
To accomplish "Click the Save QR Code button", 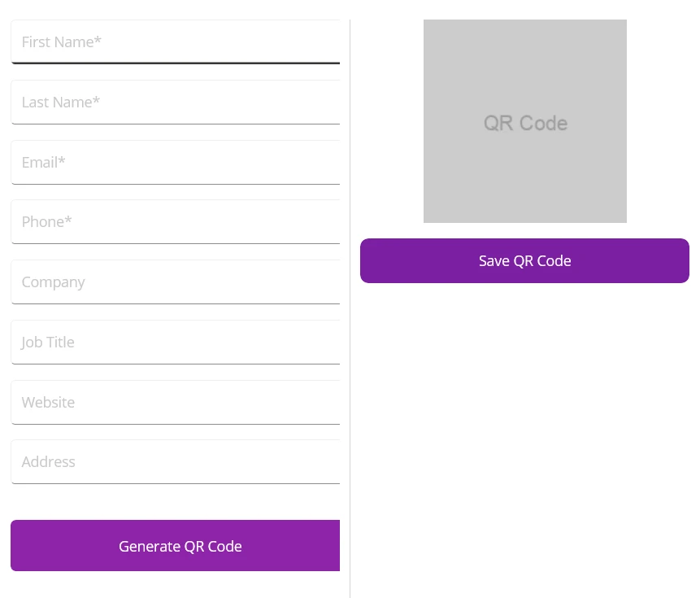I will (524, 260).
